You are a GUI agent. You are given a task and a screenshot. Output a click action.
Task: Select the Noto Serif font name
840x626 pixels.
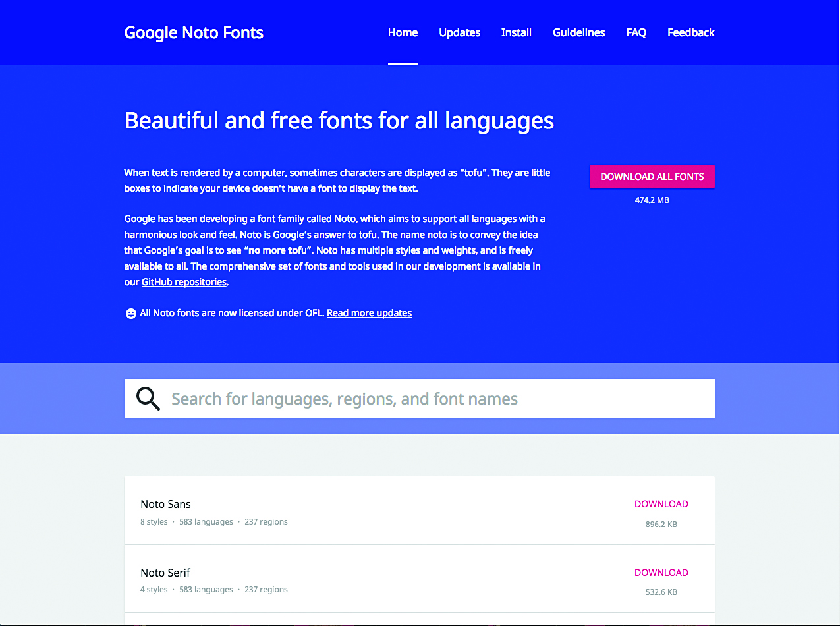pyautogui.click(x=165, y=573)
